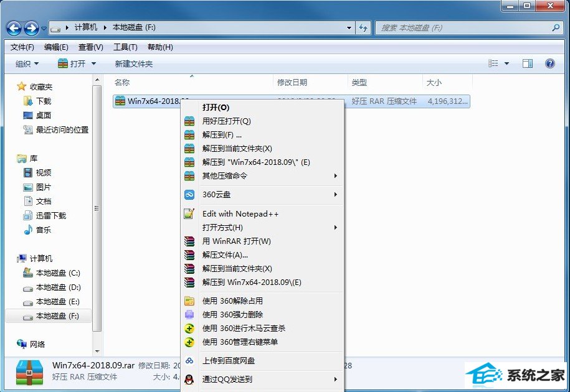Click 360云盘 cloud icon in context menu
570x392 pixels.
pos(189,195)
